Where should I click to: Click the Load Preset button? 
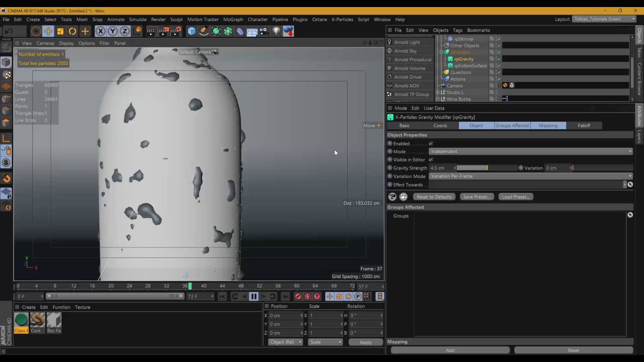(515, 197)
